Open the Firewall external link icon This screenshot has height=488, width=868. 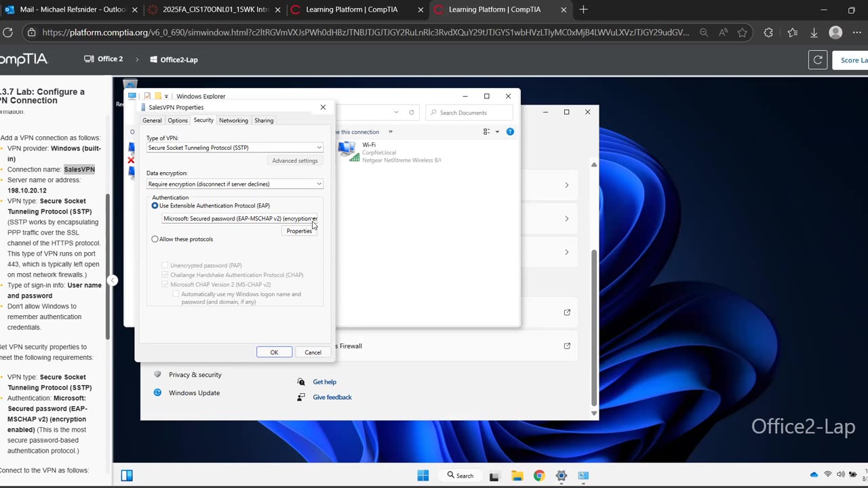[567, 346]
